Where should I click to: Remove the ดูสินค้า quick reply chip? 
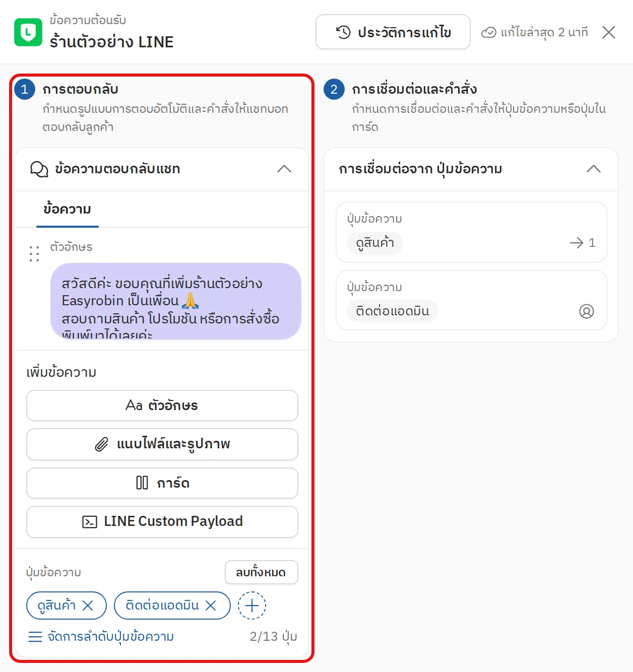[x=88, y=606]
